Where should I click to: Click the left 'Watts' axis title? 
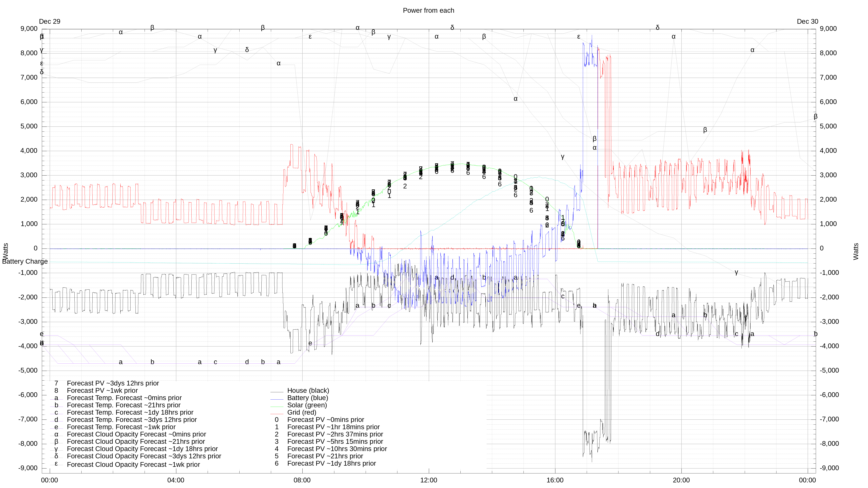pyautogui.click(x=5, y=252)
